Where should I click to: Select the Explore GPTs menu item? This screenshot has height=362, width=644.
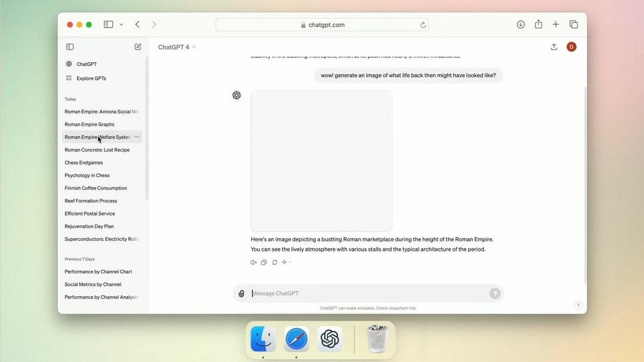[91, 78]
